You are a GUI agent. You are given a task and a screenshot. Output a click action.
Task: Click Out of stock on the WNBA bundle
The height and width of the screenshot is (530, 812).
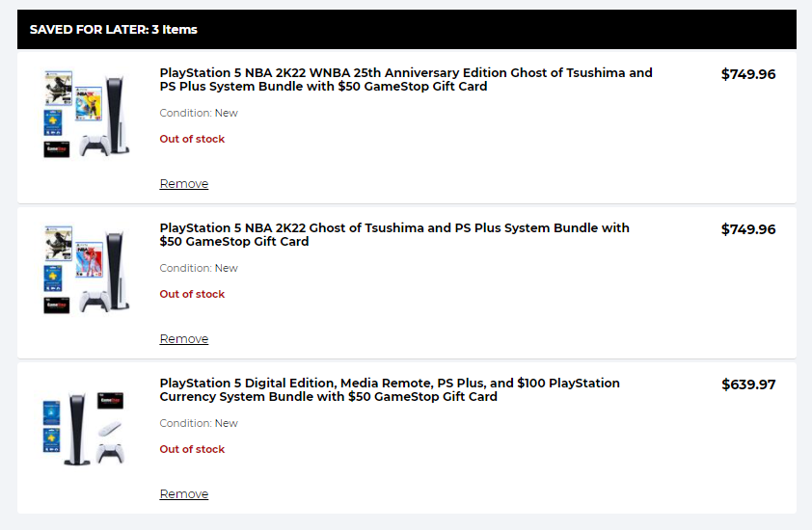(192, 139)
